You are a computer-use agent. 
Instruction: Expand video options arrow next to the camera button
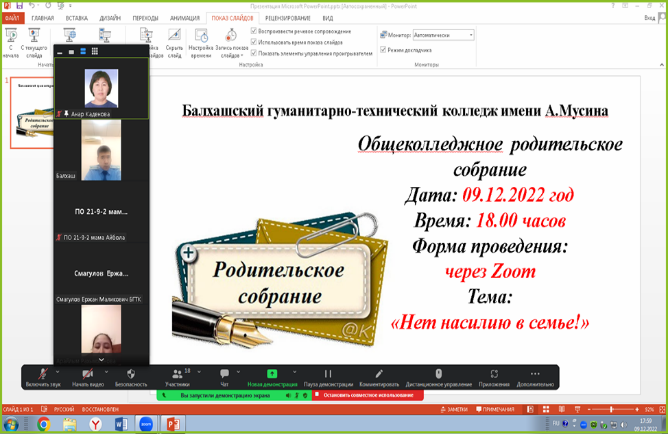click(x=107, y=372)
